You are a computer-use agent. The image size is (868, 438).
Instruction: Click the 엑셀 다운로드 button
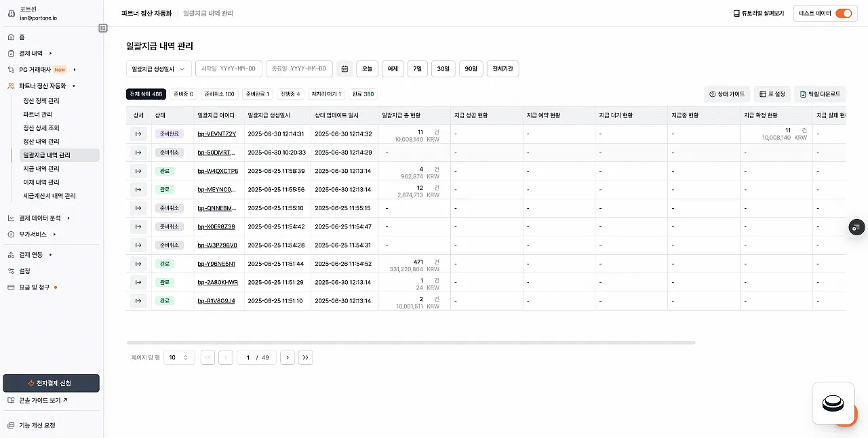tap(821, 94)
